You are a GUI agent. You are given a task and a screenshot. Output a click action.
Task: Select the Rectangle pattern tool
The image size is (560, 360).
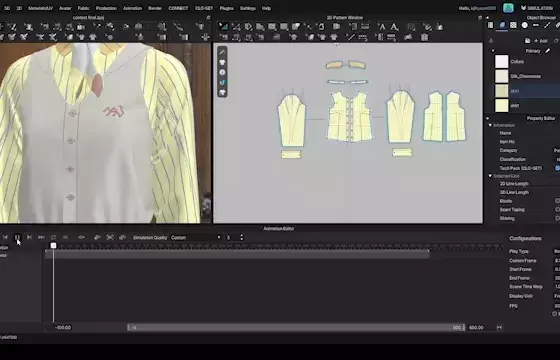click(272, 26)
